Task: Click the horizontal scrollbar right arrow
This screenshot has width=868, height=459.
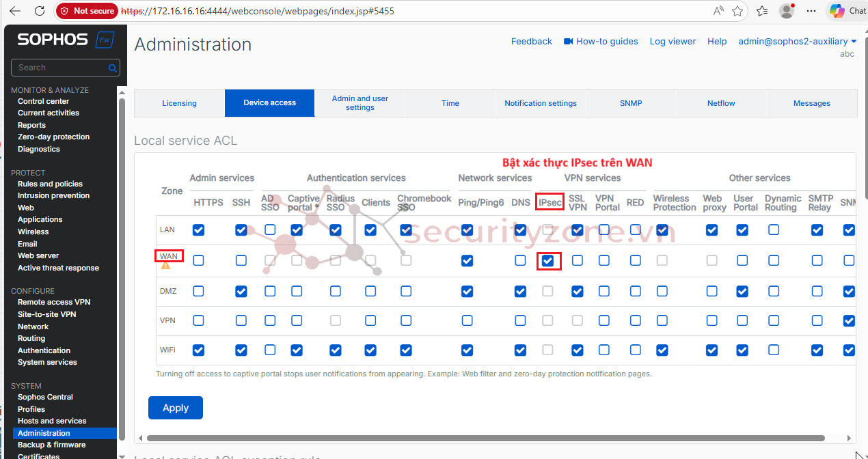Action: coord(850,438)
